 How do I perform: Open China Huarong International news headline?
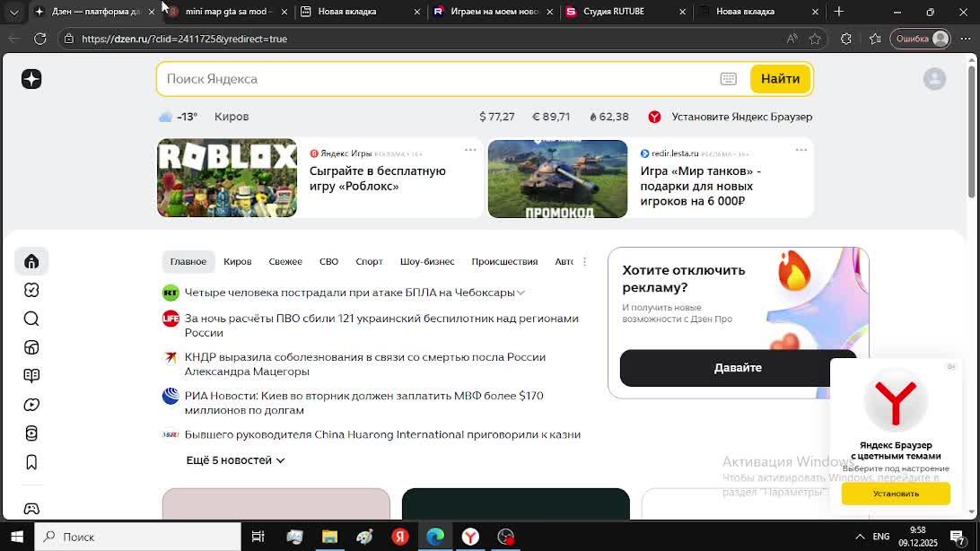coord(382,434)
